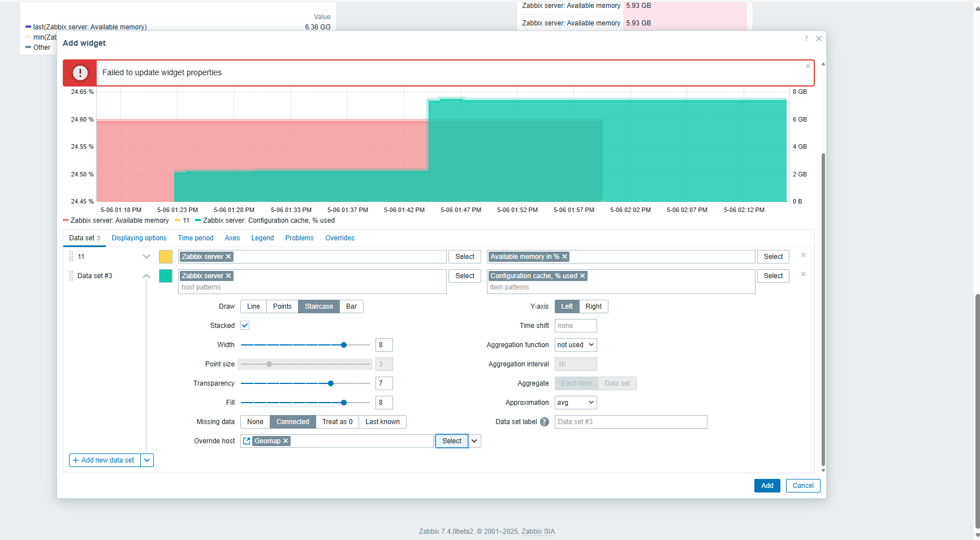The height and width of the screenshot is (540, 980).
Task: Open the yellow color picker for data set 11
Action: (x=166, y=257)
